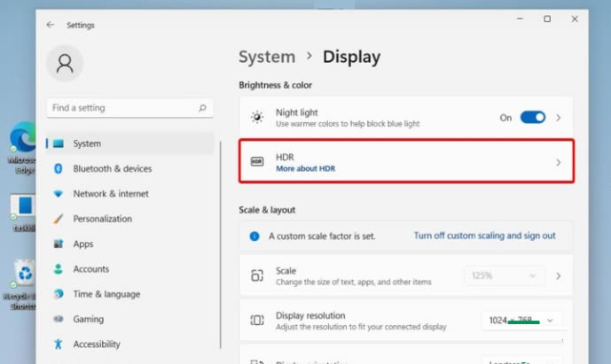Click the More about HDR link
This screenshot has width=611, height=364.
[x=305, y=168]
